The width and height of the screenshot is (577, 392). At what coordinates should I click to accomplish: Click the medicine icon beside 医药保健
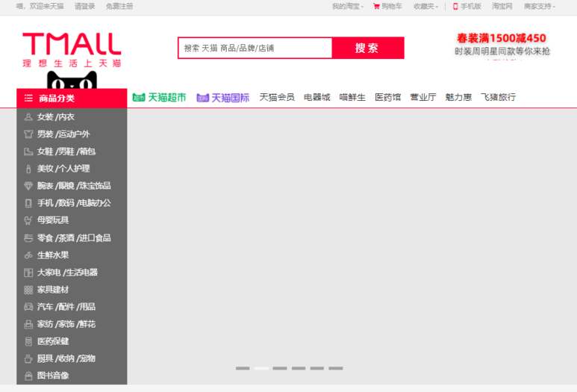[28, 341]
